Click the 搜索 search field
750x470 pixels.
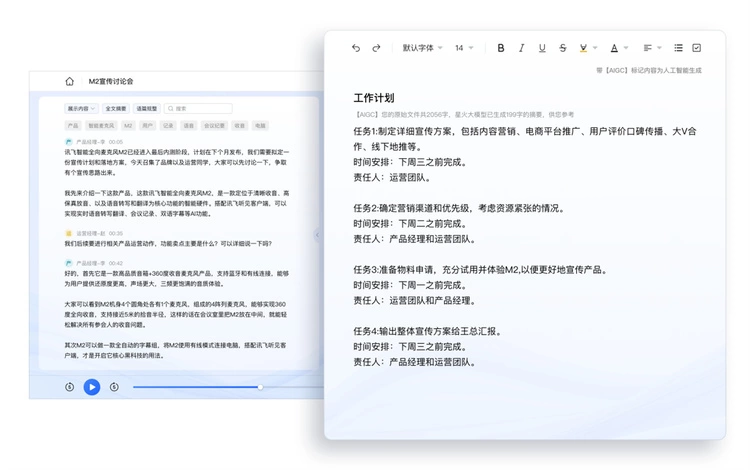click(200, 108)
